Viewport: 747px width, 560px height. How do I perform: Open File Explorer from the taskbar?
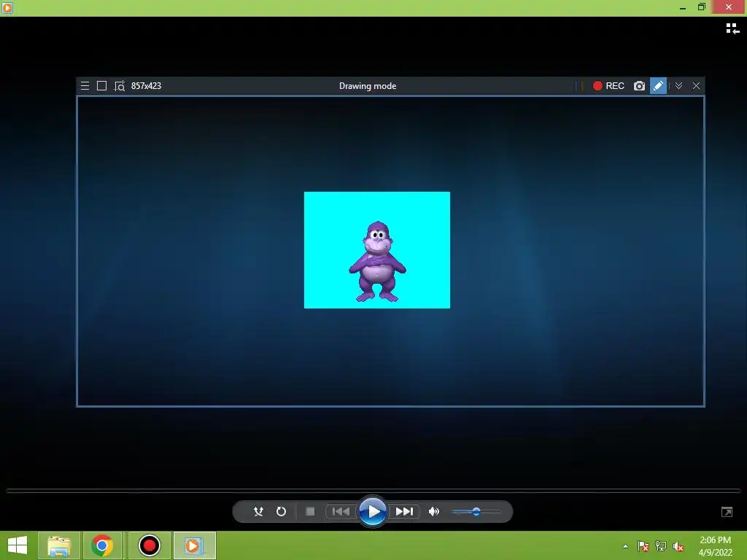59,545
